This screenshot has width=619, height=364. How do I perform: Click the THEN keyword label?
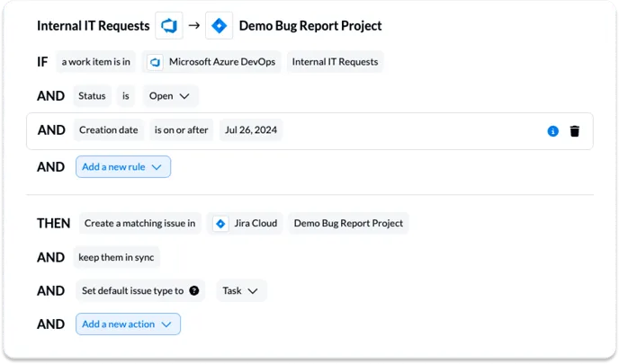point(54,223)
